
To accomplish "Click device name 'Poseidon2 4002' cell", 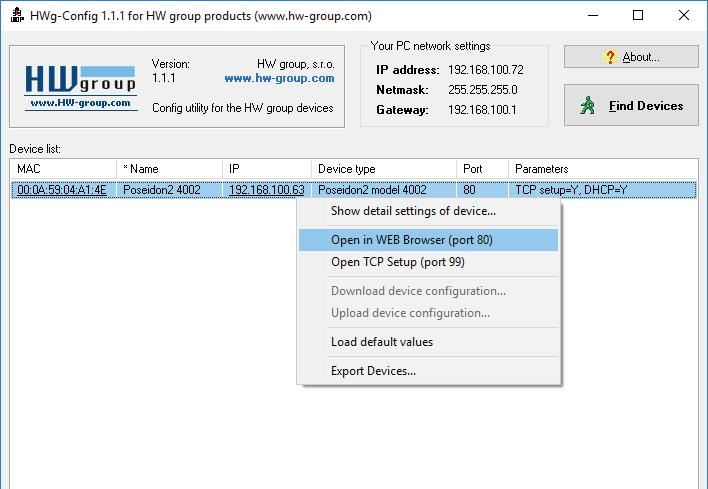I will [162, 190].
